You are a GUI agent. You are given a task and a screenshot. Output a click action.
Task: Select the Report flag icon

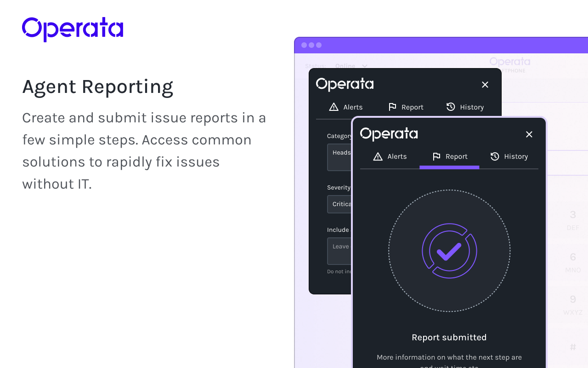437,156
